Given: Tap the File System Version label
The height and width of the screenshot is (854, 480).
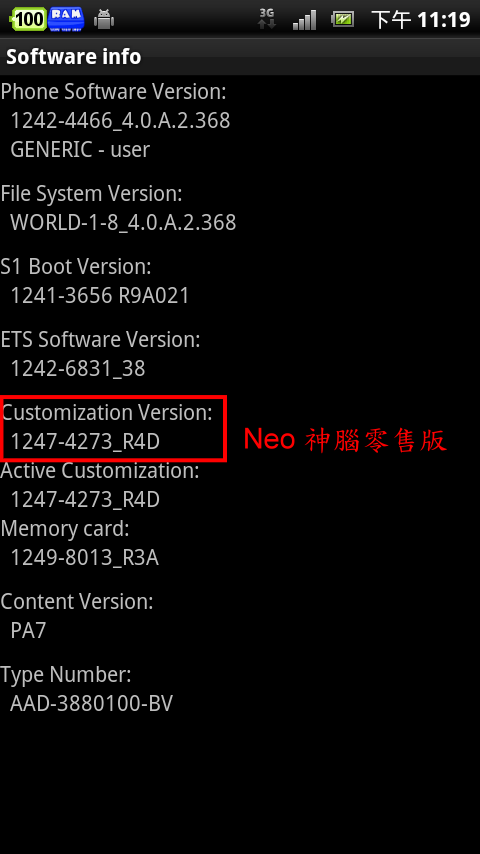Looking at the screenshot, I should [91, 193].
